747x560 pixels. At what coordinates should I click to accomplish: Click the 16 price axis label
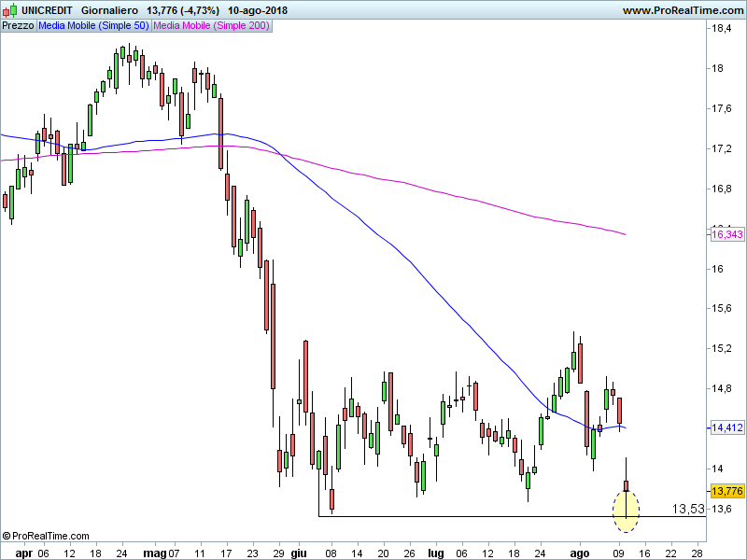coord(717,269)
